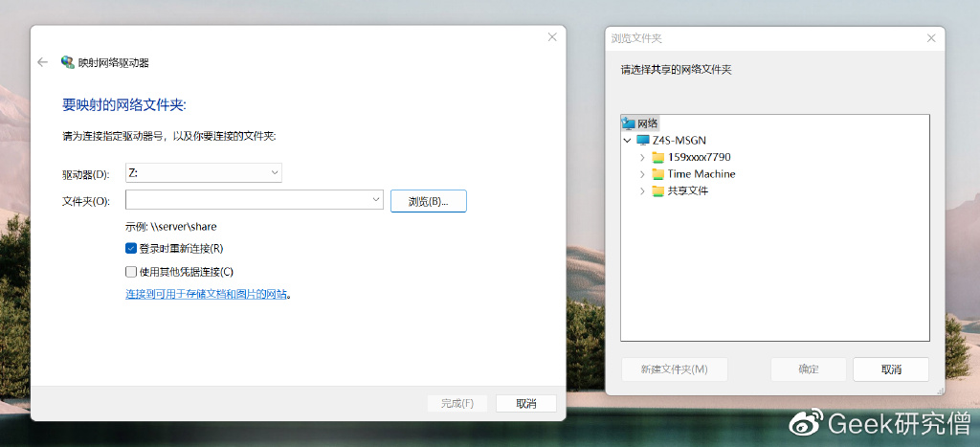Expand the 共享文件 folder node

(x=642, y=190)
